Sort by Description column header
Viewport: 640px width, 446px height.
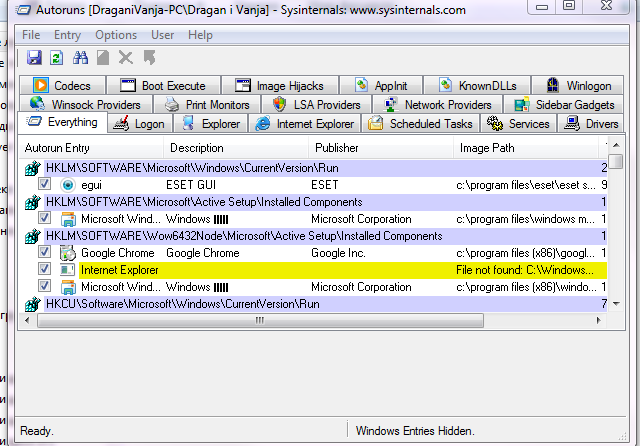tap(236, 148)
